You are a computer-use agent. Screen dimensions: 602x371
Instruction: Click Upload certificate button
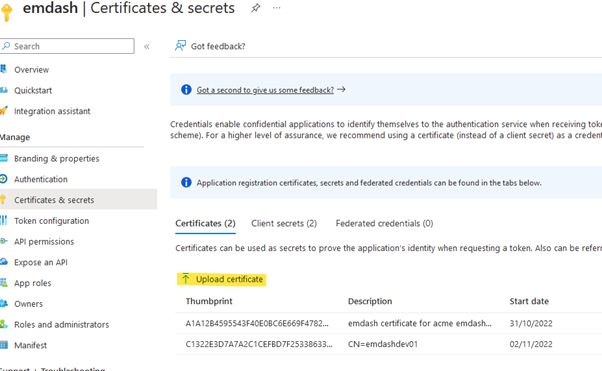coord(222,279)
